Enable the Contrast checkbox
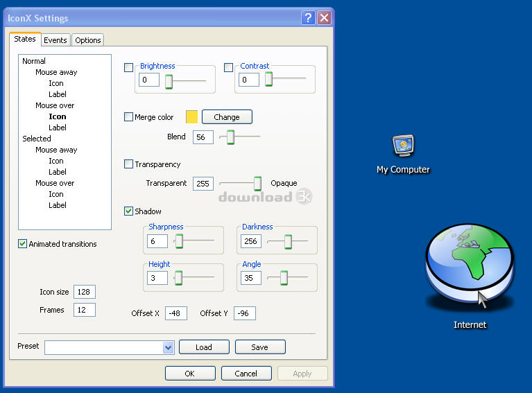Image resolution: width=532 pixels, height=393 pixels. click(229, 67)
